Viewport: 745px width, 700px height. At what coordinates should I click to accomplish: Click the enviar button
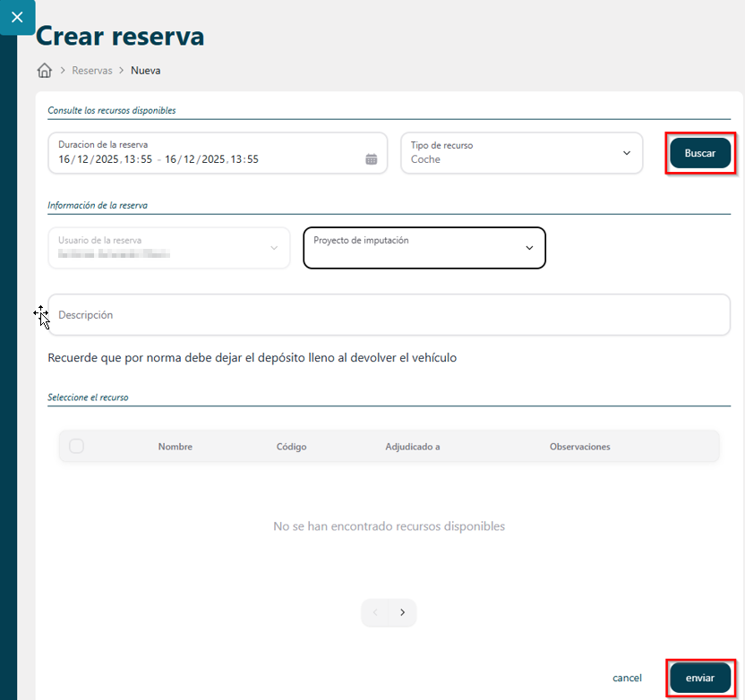pyautogui.click(x=700, y=679)
